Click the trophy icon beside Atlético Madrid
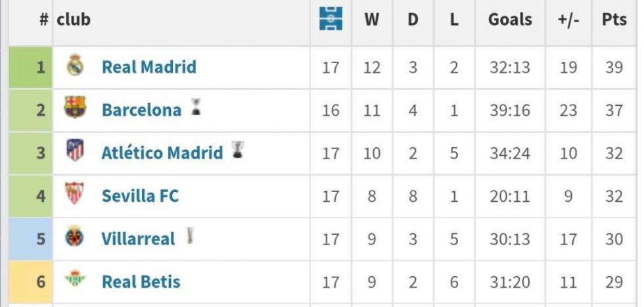This screenshot has width=644, height=307. pos(237,151)
